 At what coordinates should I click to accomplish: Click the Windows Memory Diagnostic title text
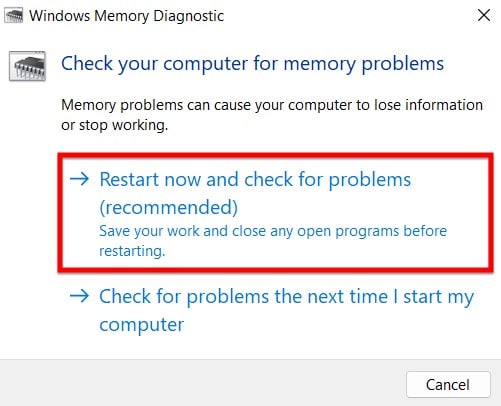pos(126,16)
